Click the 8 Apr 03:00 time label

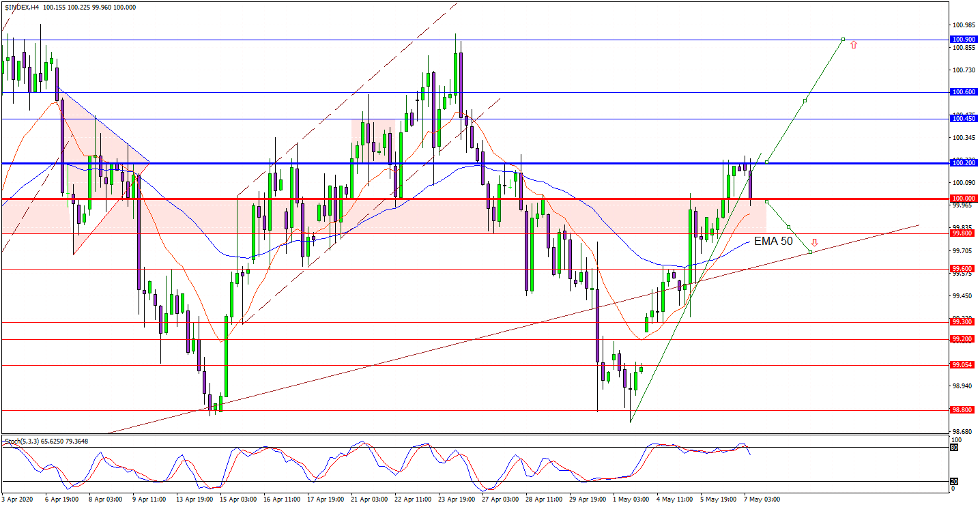point(106,499)
